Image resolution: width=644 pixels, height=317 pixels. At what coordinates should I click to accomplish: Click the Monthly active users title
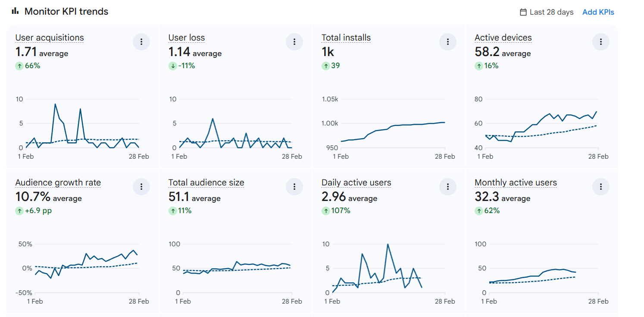click(516, 182)
